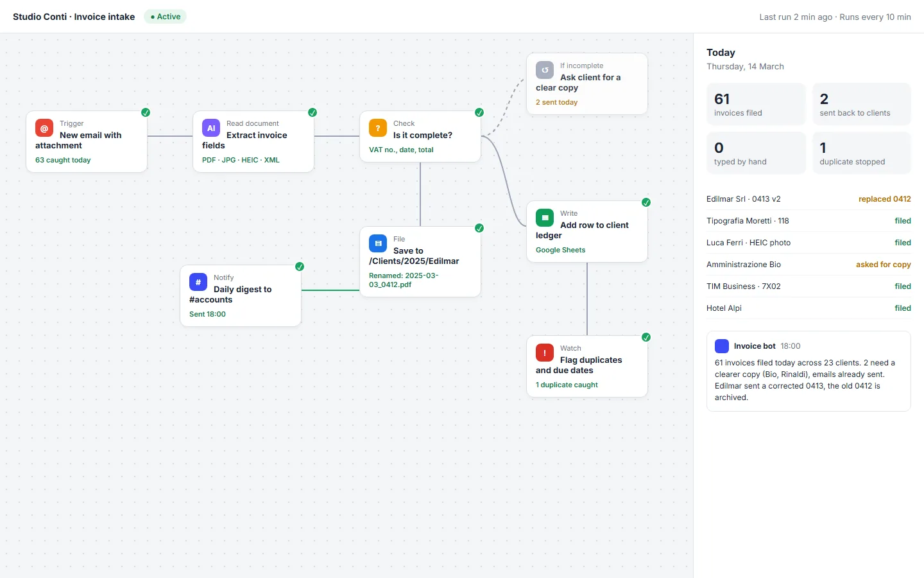Click the Sent 18:00 text
The image size is (924, 578).
coord(207,314)
